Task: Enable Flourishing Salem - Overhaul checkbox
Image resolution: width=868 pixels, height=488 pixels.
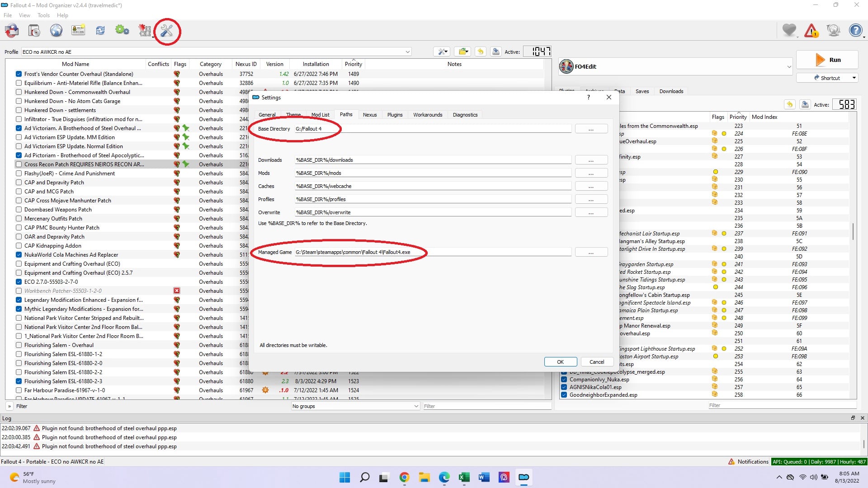Action: click(x=19, y=345)
